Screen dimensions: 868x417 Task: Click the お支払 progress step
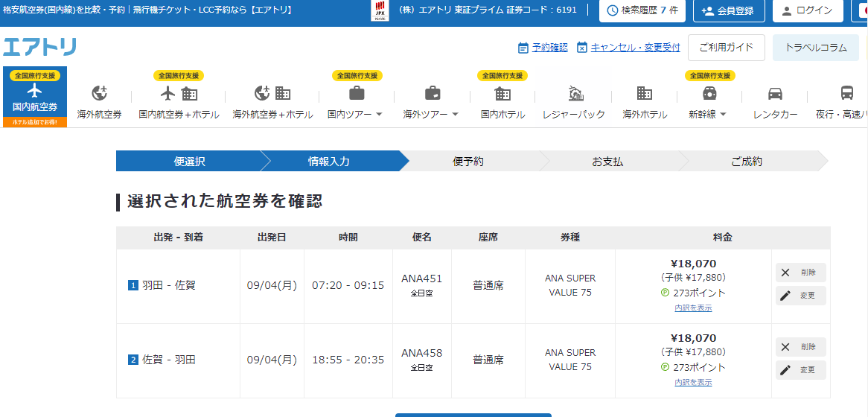[607, 162]
